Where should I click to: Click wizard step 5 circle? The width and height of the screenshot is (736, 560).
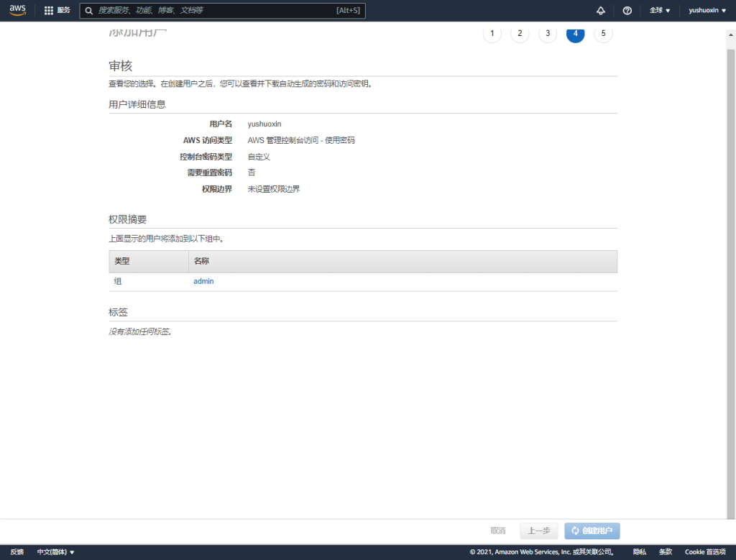[603, 34]
